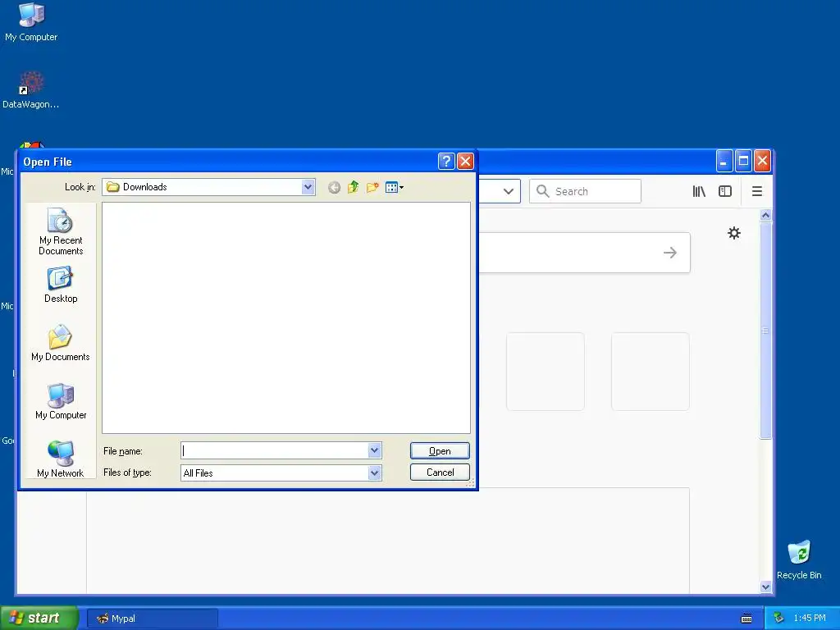Open new tab settings gear in Mypal
This screenshot has height=630, width=840.
click(x=734, y=233)
